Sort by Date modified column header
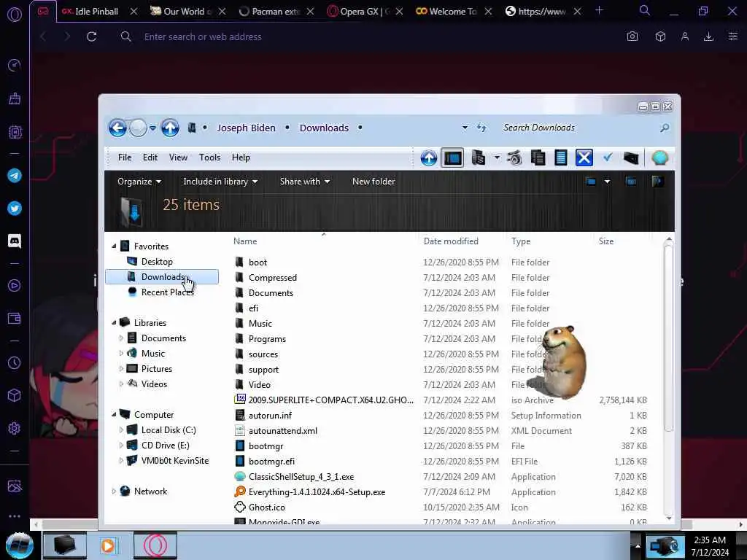The image size is (747, 560). coord(451,241)
